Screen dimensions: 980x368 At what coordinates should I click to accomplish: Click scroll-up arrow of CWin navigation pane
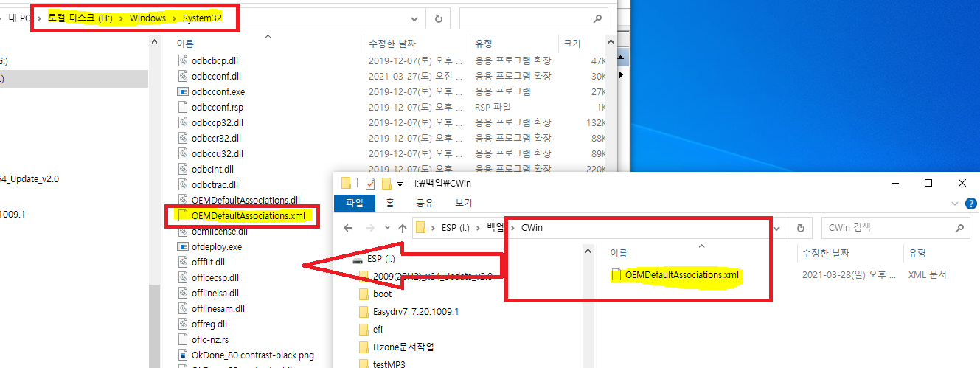click(x=588, y=252)
